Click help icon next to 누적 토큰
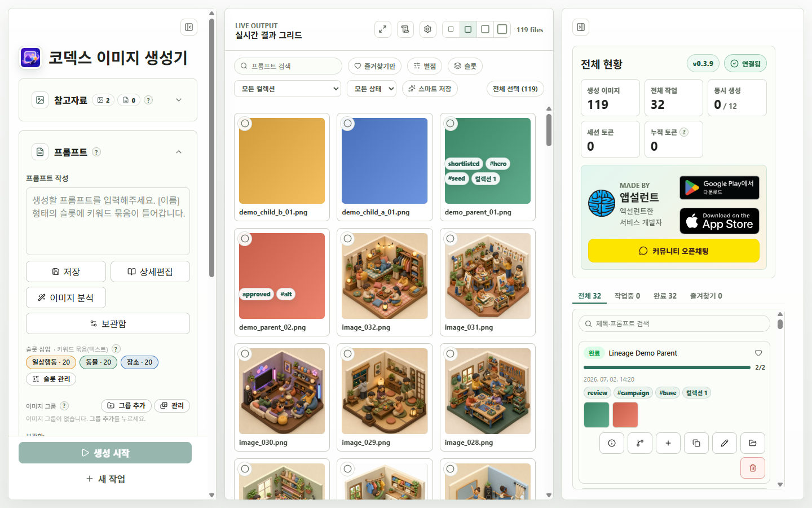This screenshot has width=812, height=508. (684, 132)
